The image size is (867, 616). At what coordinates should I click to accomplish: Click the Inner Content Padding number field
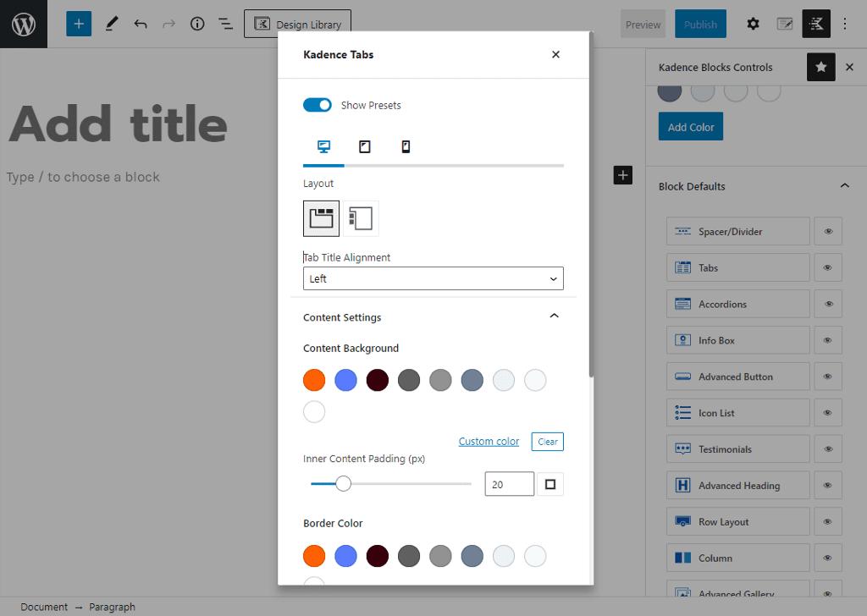point(509,484)
